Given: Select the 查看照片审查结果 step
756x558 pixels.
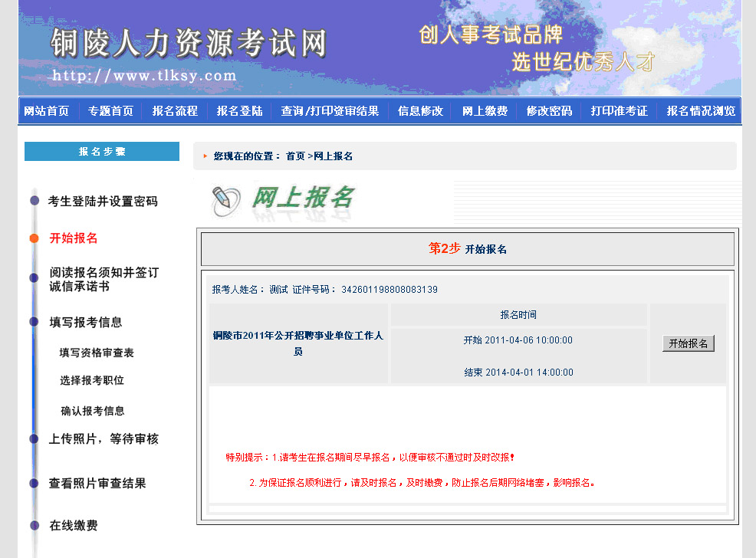Looking at the screenshot, I should [x=97, y=484].
